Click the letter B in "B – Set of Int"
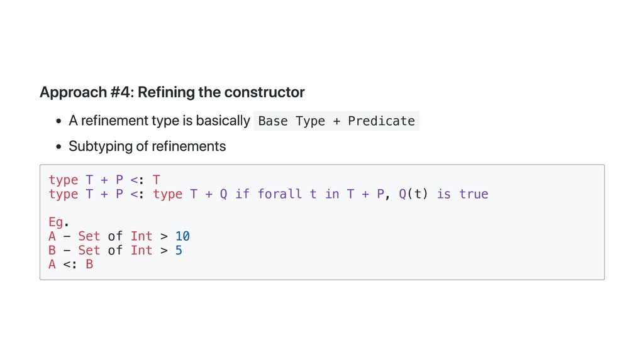 tap(52, 250)
